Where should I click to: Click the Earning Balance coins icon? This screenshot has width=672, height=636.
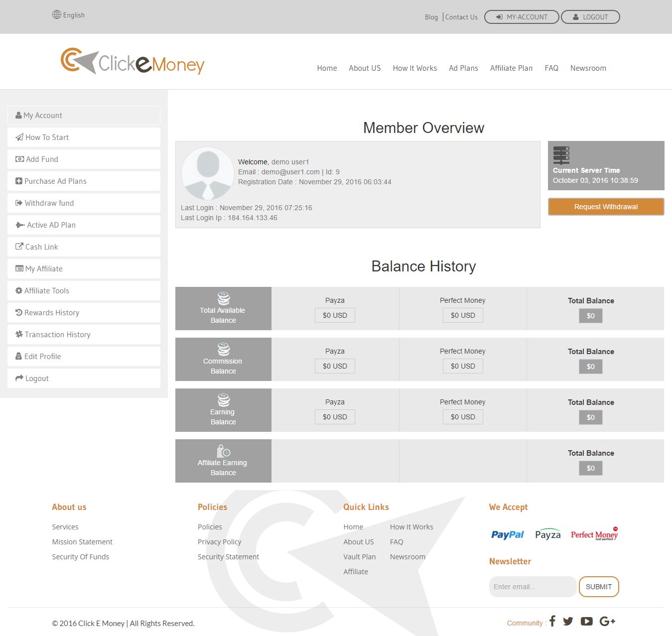[x=224, y=400]
